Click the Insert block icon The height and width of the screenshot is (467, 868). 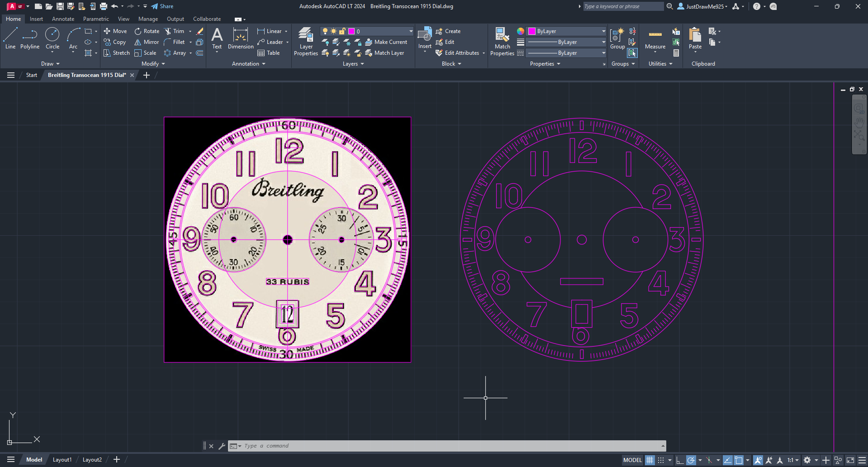[425, 38]
